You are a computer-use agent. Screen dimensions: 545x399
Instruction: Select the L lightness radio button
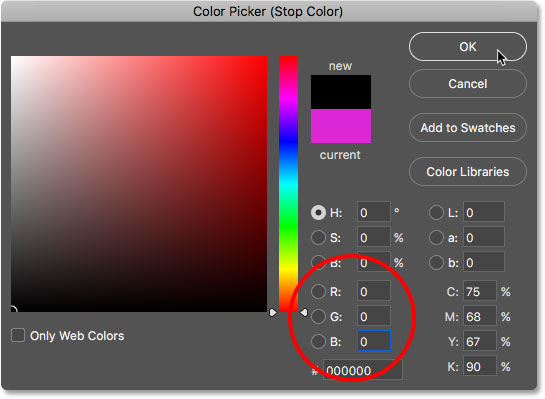[x=436, y=213]
